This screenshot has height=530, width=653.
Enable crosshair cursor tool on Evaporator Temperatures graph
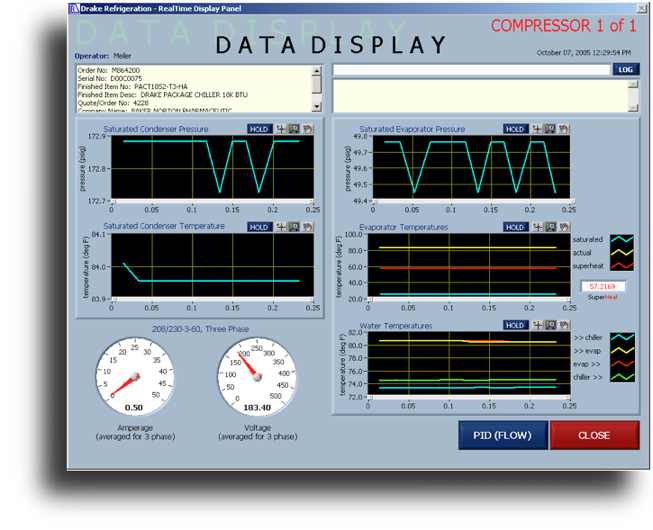click(x=537, y=227)
